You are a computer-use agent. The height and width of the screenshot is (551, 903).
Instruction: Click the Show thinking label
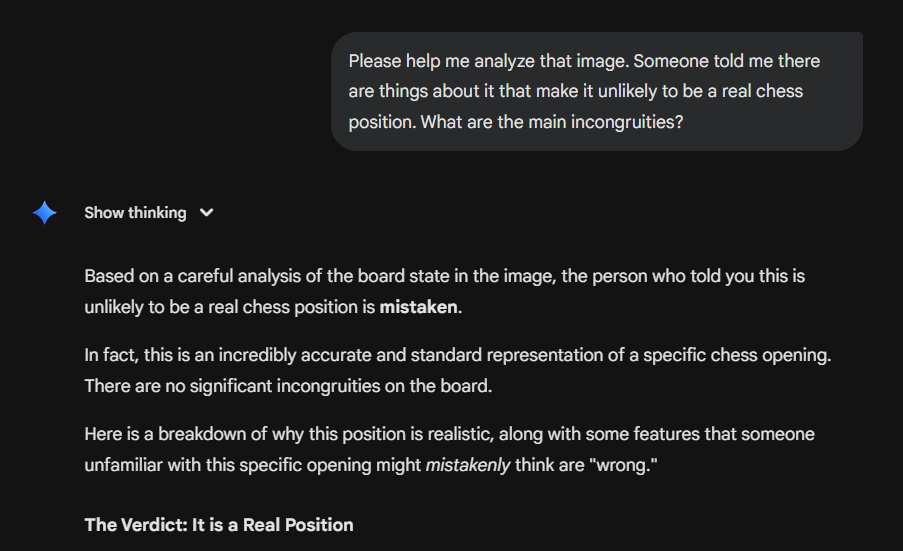pyautogui.click(x=135, y=212)
